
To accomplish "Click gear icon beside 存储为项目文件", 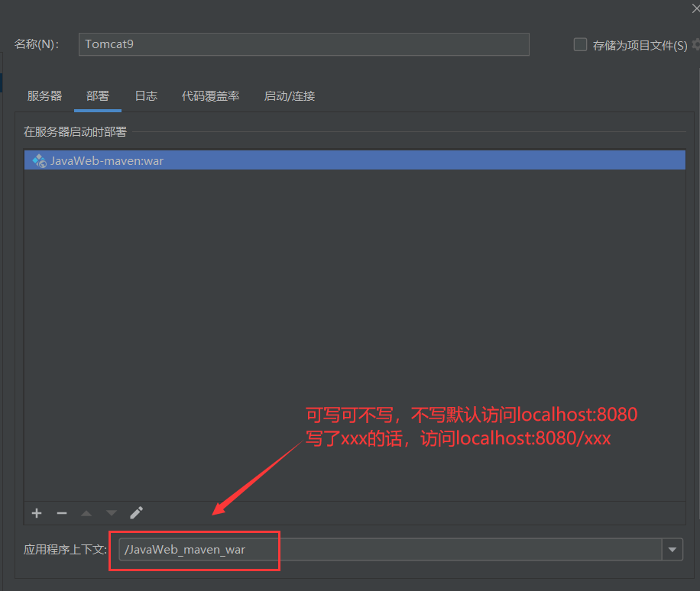I will click(x=696, y=45).
